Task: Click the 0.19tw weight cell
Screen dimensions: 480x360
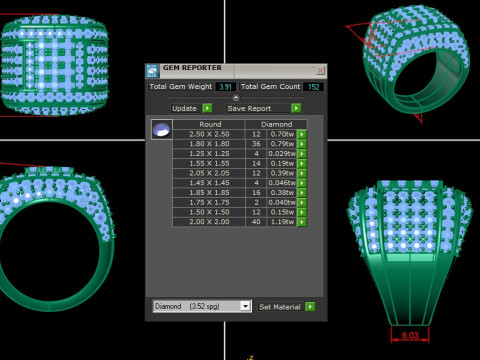Action: pos(282,163)
